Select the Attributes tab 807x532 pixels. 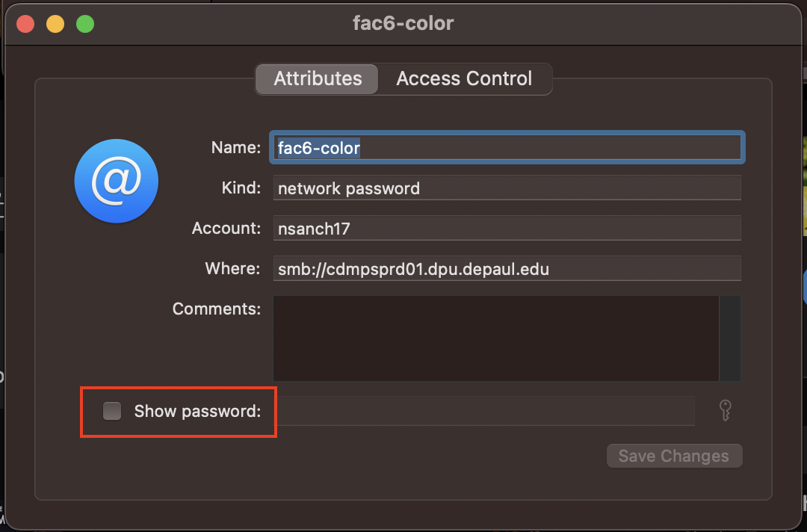318,78
